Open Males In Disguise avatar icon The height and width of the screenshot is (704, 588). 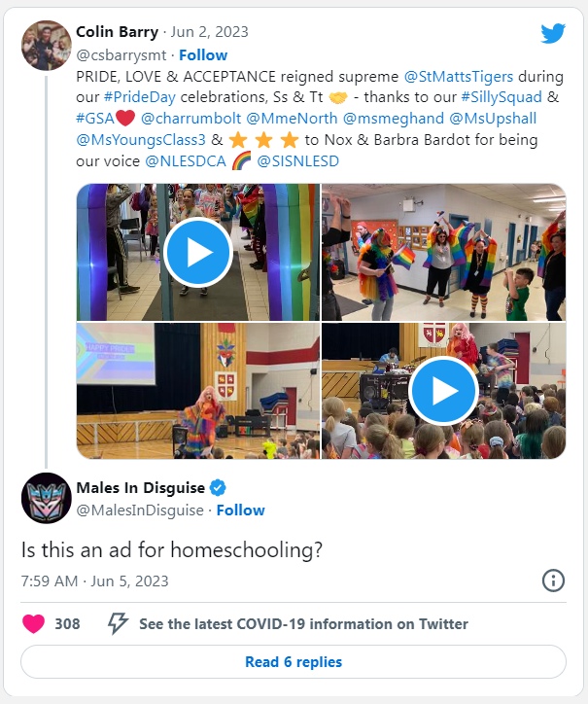[47, 498]
